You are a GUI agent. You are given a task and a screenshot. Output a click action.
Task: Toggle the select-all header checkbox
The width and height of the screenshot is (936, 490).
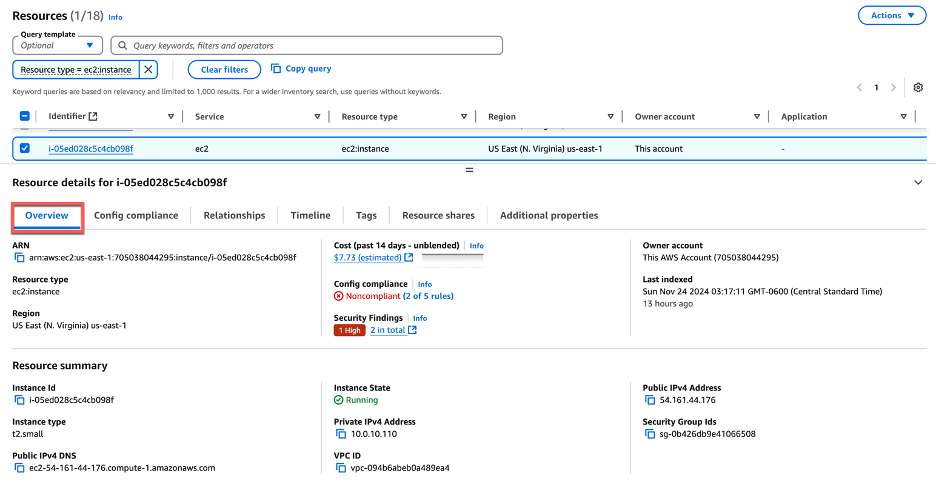click(x=24, y=116)
